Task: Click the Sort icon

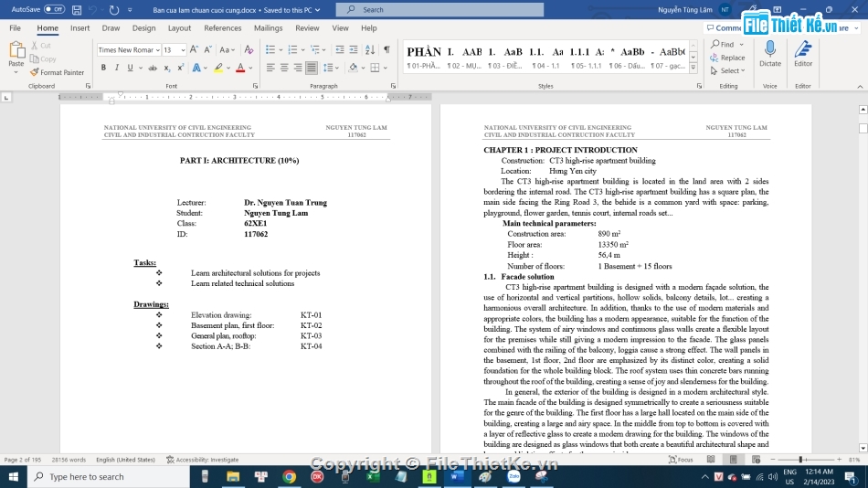Action: [x=370, y=50]
